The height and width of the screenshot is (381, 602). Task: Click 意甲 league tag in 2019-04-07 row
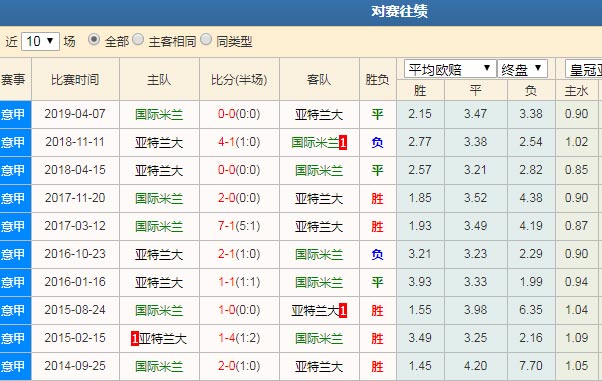click(x=15, y=114)
